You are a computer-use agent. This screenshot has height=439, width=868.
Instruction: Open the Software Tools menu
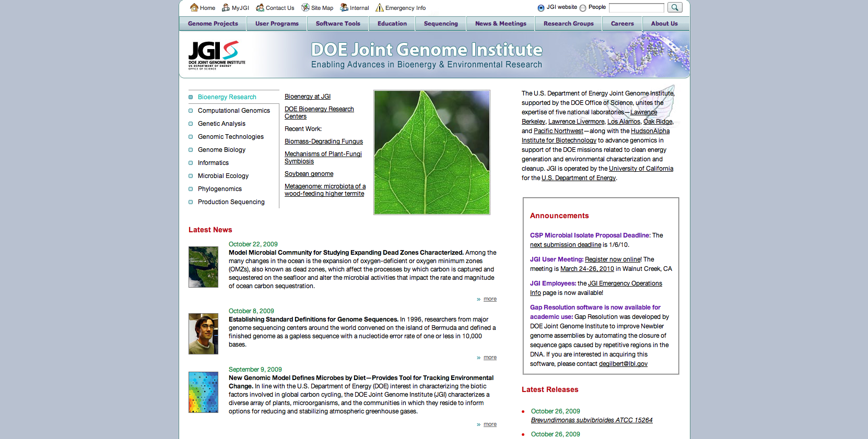(338, 23)
